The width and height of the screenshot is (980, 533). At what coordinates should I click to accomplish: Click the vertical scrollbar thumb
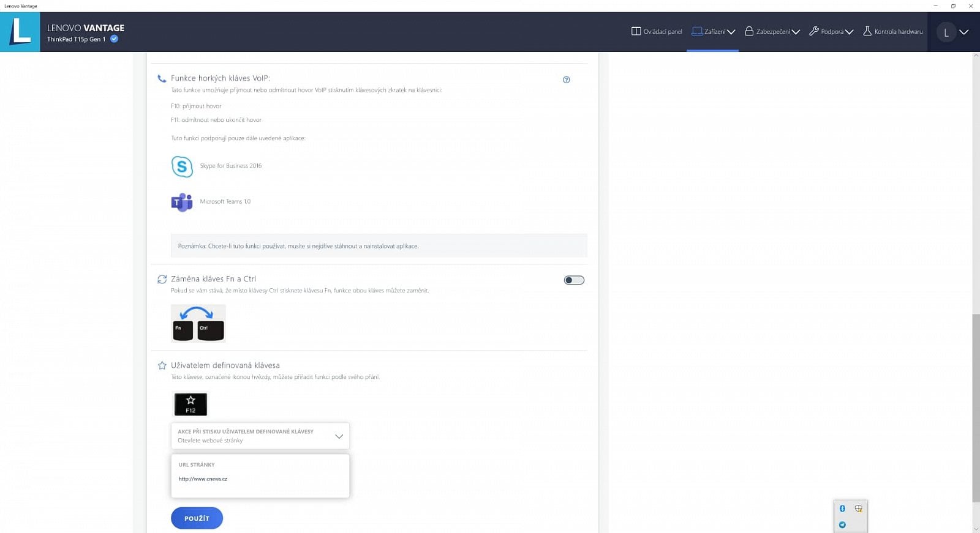(976, 407)
